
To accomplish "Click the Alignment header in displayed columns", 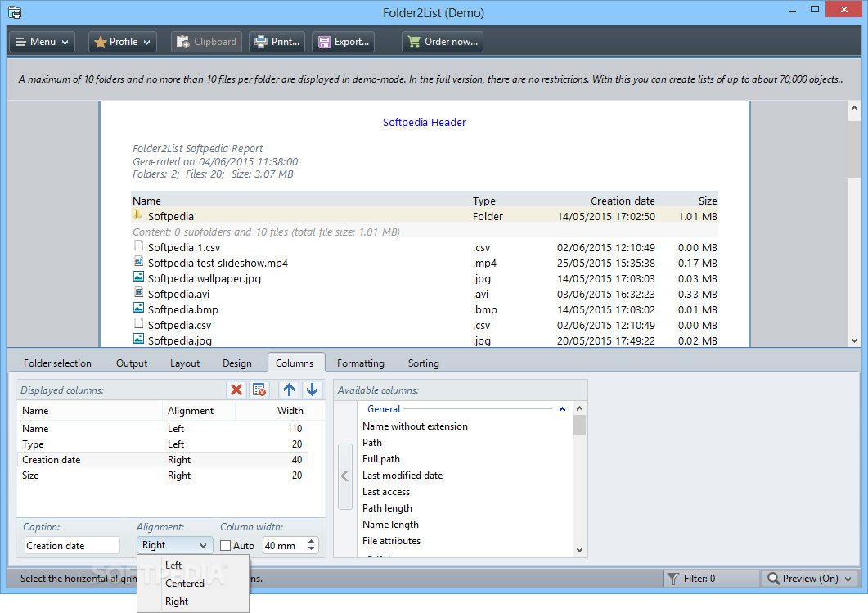I will (x=191, y=411).
